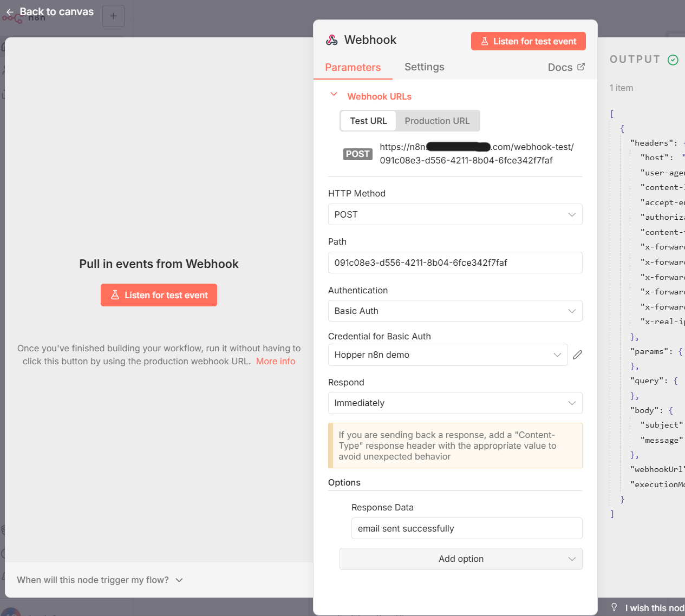Click the Response Data input field
Viewport: 685px width, 616px height.
[466, 528]
